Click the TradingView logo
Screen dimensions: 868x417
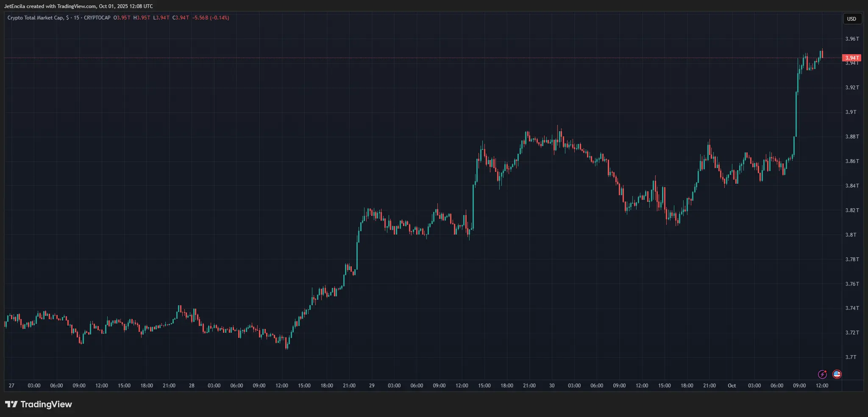click(39, 404)
